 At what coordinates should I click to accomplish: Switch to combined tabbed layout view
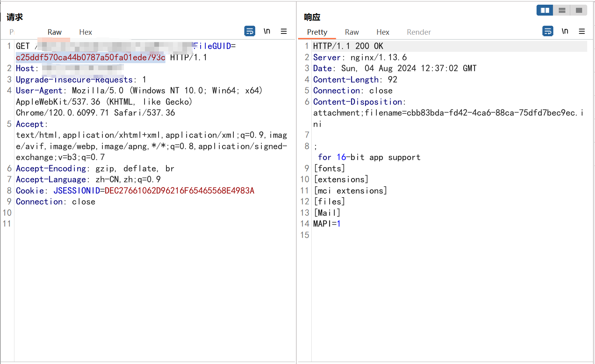point(579,10)
